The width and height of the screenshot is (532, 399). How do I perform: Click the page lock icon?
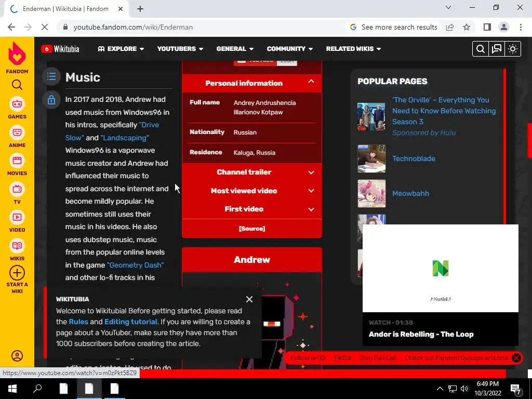(51, 100)
